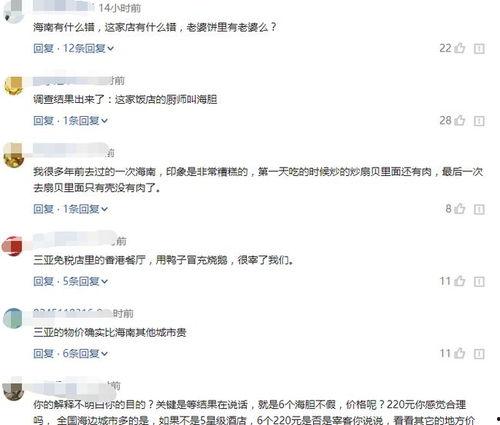This screenshot has width=500, height=425.
Task: Open the red avatar user's profile
Action: tap(12, 246)
